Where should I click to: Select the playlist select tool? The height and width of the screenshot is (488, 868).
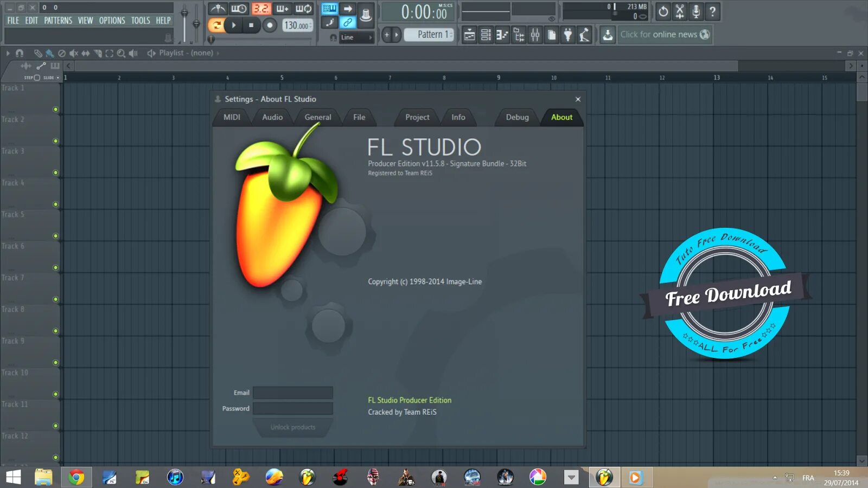pos(110,53)
